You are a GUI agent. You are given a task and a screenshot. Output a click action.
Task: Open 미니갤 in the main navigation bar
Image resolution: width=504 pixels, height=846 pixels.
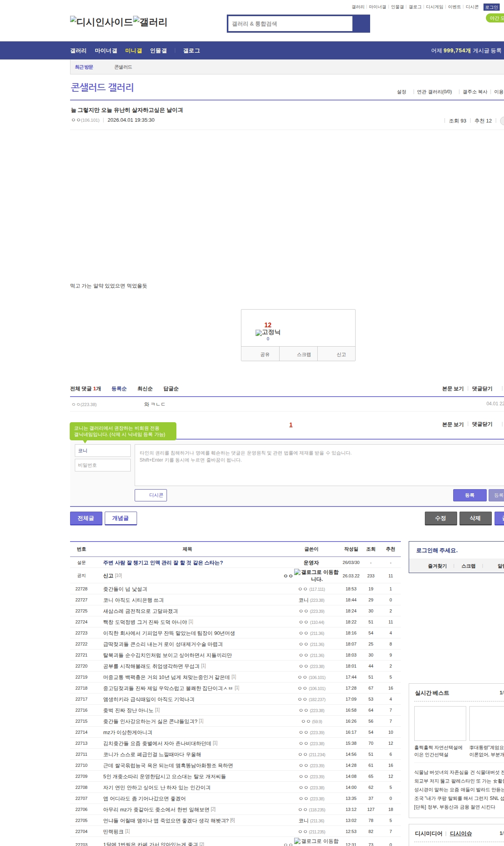pyautogui.click(x=133, y=50)
